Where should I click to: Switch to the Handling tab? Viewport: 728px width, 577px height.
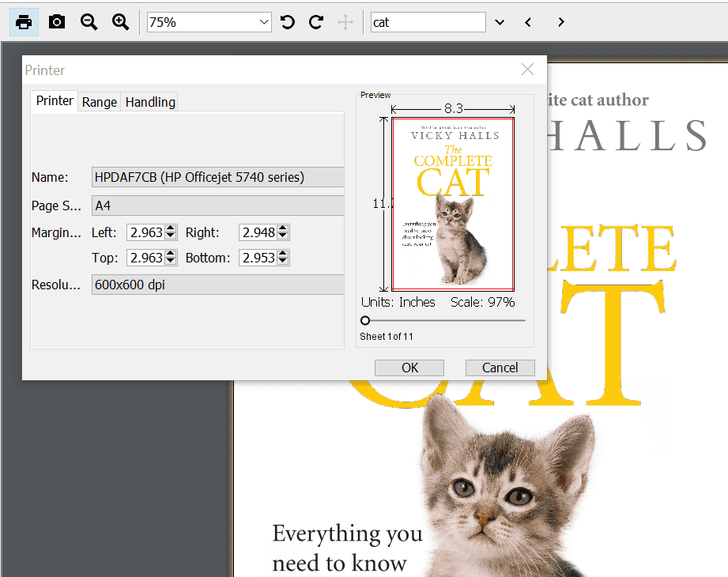(150, 102)
